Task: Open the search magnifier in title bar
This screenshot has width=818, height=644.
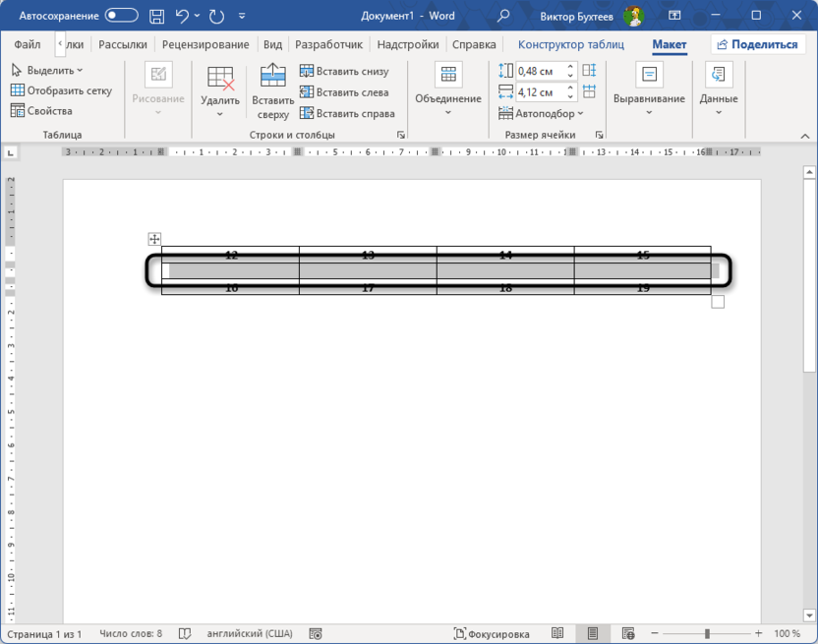Action: tap(503, 16)
